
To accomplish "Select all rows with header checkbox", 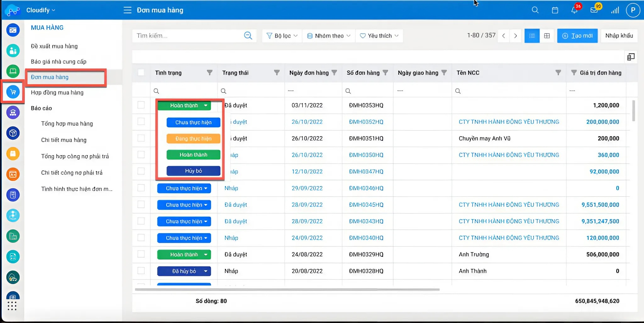I will pos(141,73).
